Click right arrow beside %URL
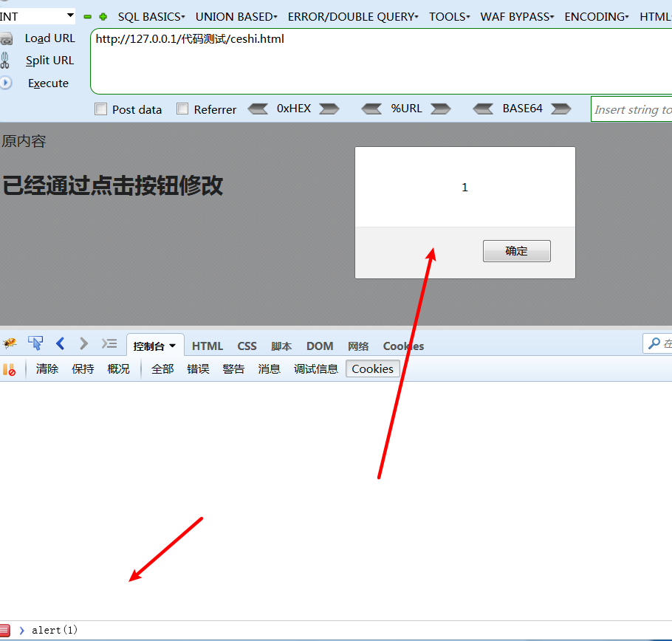The height and width of the screenshot is (641, 672). pos(441,109)
